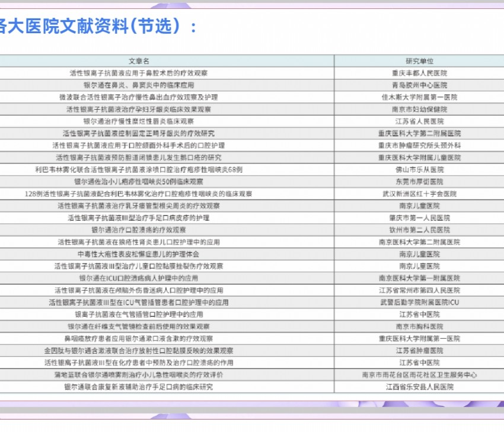Viewport: 504px width, 432px height.
Task: Select the 江西省乐安县人民医院 cell
Action: (419, 386)
